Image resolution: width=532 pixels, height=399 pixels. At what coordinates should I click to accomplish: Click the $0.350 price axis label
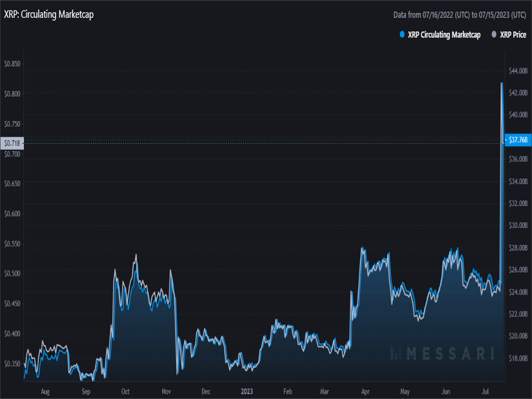12,363
